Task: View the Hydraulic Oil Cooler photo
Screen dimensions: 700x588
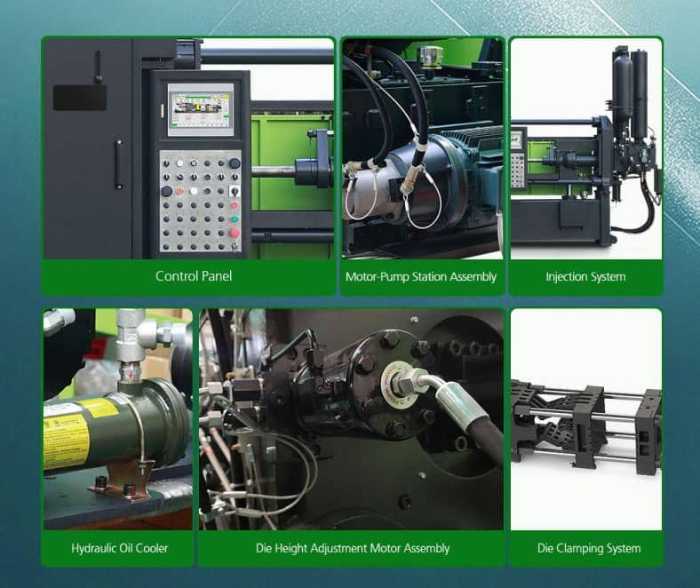Action: [118, 419]
